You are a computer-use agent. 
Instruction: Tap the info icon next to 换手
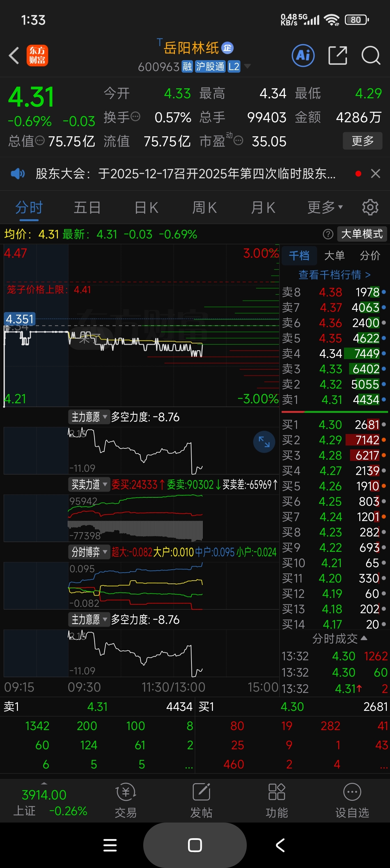(x=135, y=117)
